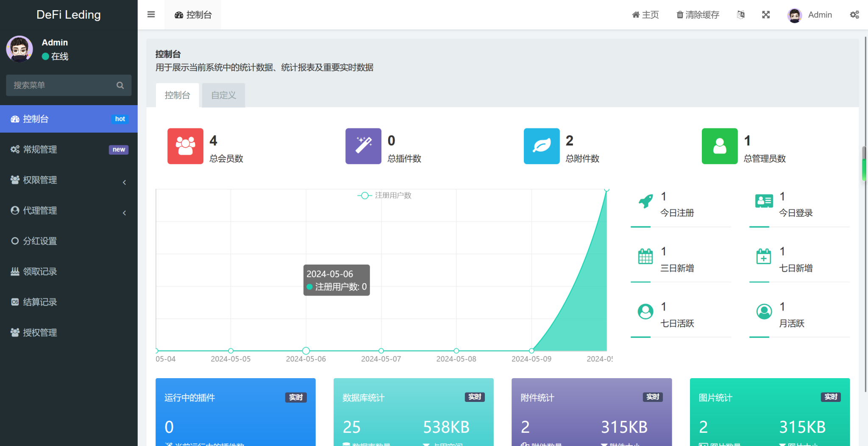This screenshot has width=868, height=446.
Task: Click the 2024-05-05 chart data point
Action: click(x=231, y=351)
